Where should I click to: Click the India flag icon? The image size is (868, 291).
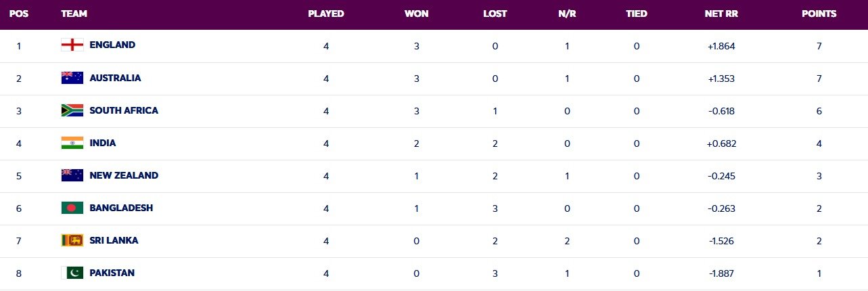click(72, 143)
